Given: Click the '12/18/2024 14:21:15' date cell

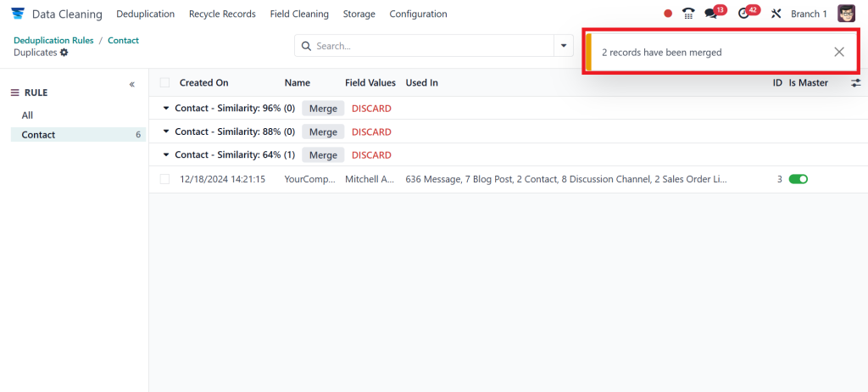Looking at the screenshot, I should pyautogui.click(x=223, y=179).
